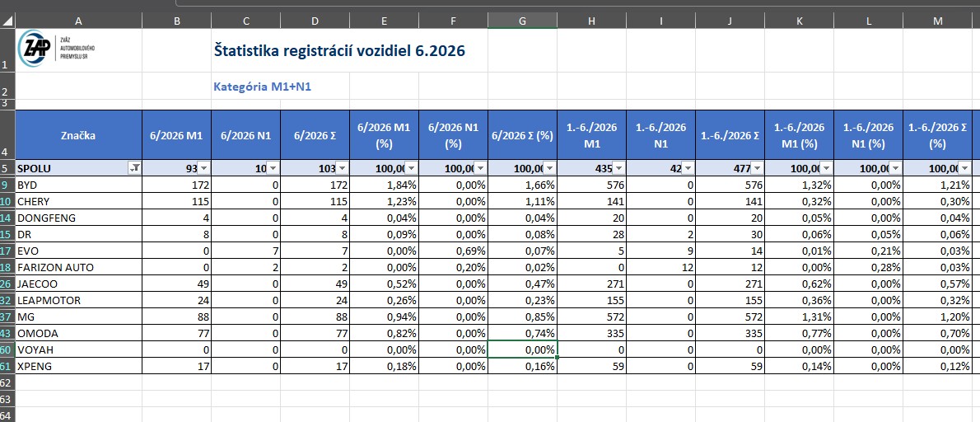The height and width of the screenshot is (422, 980).
Task: Select row 37 header
Action: click(x=7, y=316)
